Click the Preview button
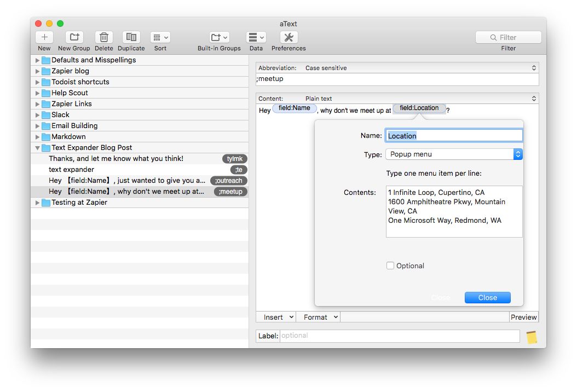The image size is (577, 392). pos(524,318)
